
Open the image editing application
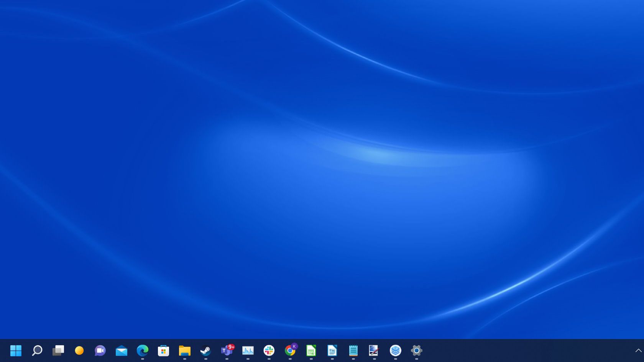tap(375, 351)
